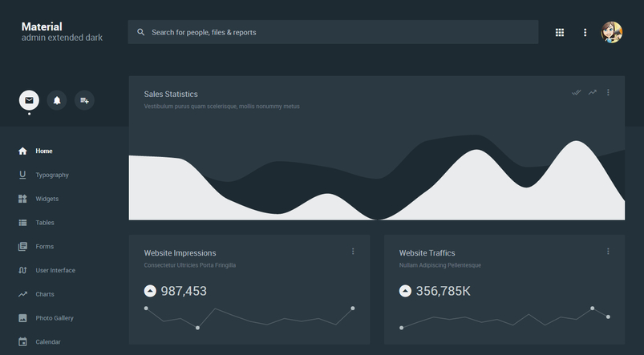Click the Typography underline icon
The width and height of the screenshot is (644, 355).
point(22,175)
